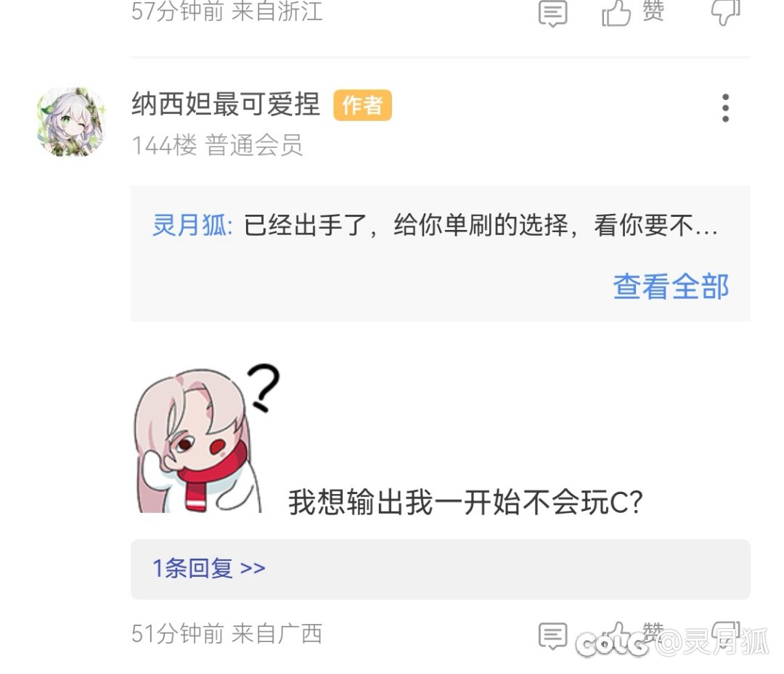Viewport: 784px width, 674px height.
Task: Tap the orange 作者 badge
Action: point(362,105)
